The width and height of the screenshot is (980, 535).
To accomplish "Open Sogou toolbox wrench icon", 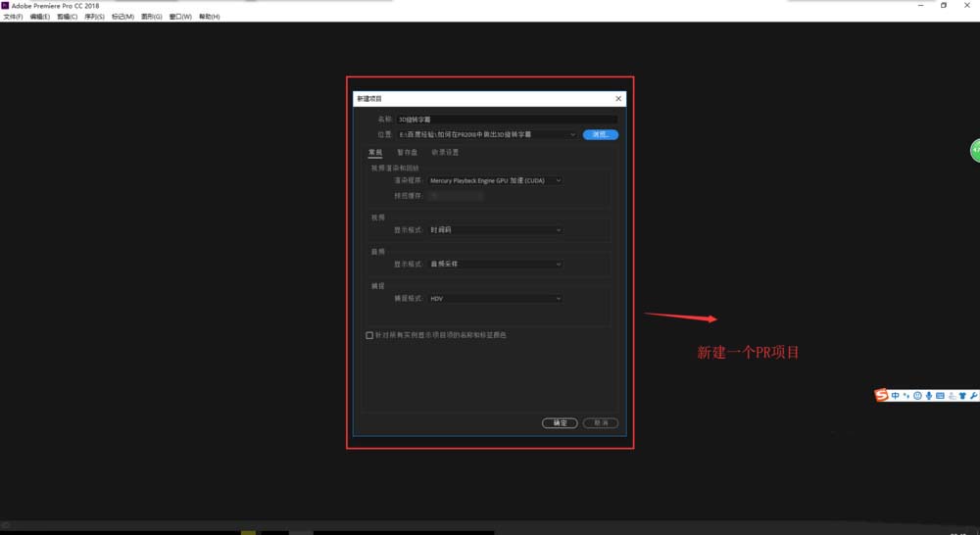I will pos(974,396).
